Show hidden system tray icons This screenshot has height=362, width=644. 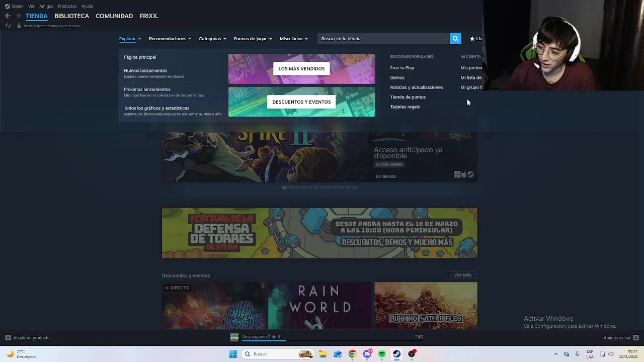coord(555,354)
